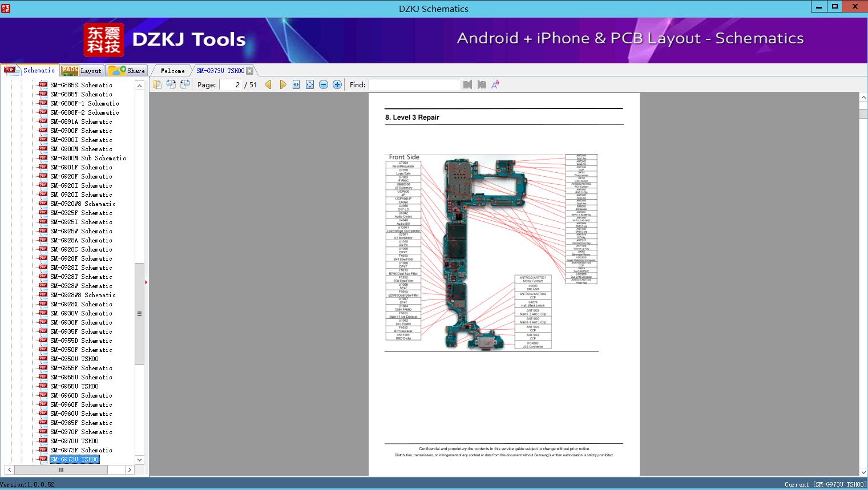Select SM-G960U Schematic

[x=81, y=414]
